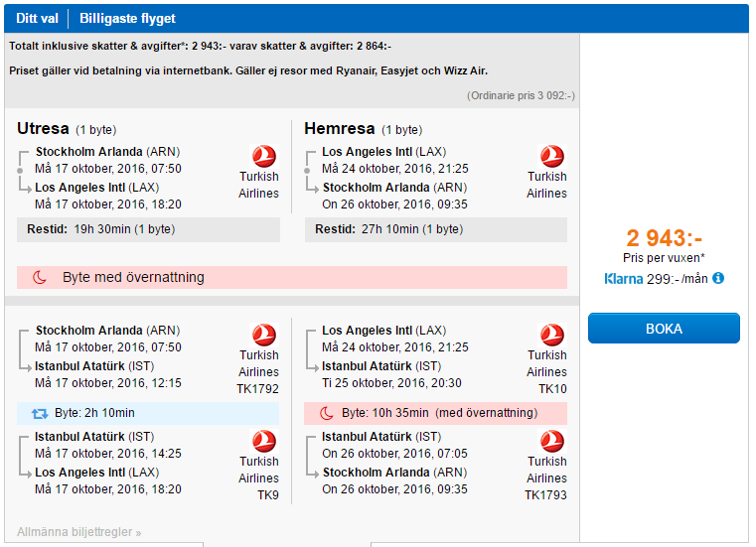756x547 pixels.
Task: Open the Ditt val tab
Action: (x=37, y=18)
